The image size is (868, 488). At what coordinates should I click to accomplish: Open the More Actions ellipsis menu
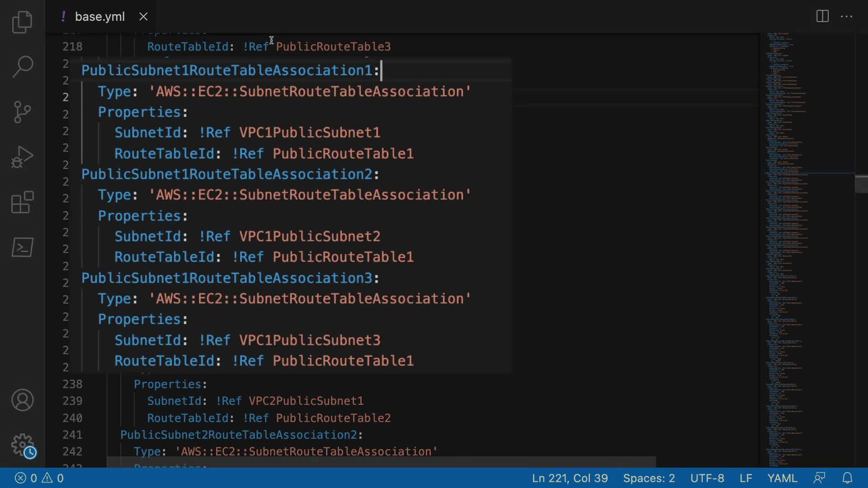pos(846,17)
